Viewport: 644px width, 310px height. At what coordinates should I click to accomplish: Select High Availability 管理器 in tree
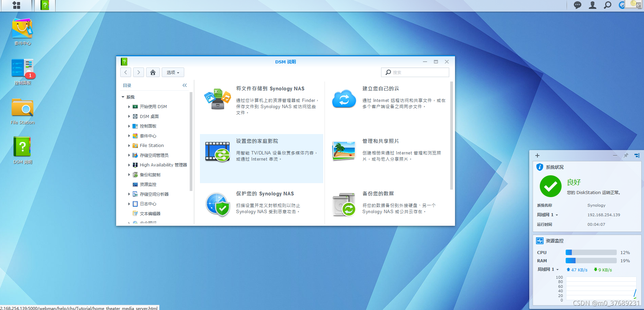[x=163, y=165]
